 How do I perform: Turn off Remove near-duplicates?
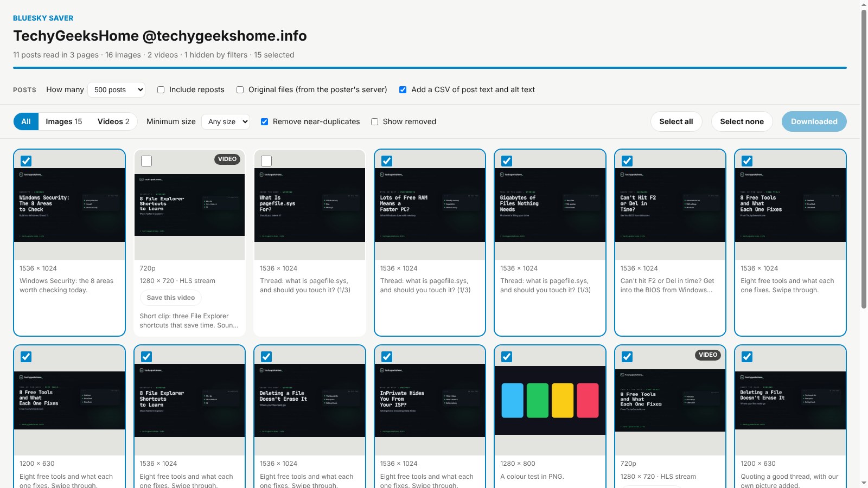click(264, 122)
